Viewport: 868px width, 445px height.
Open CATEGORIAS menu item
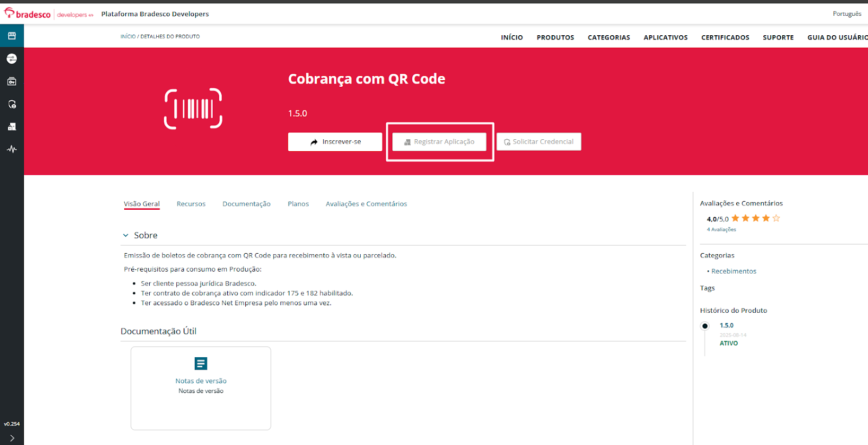(x=609, y=37)
